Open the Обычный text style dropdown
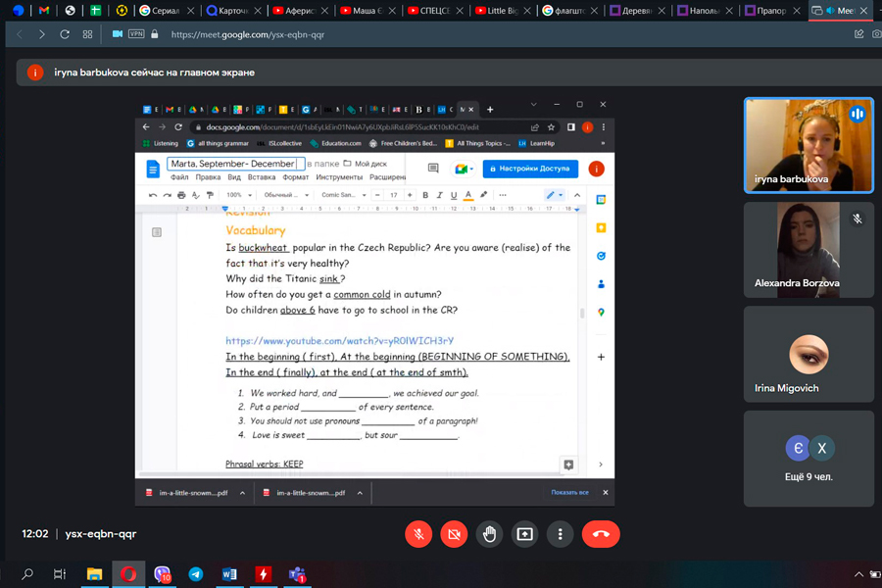Image resolution: width=882 pixels, height=588 pixels. point(286,195)
